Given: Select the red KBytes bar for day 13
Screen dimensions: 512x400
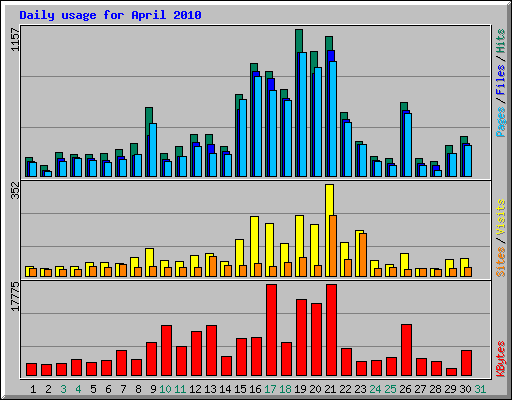Looking at the screenshot, I should point(211,351).
